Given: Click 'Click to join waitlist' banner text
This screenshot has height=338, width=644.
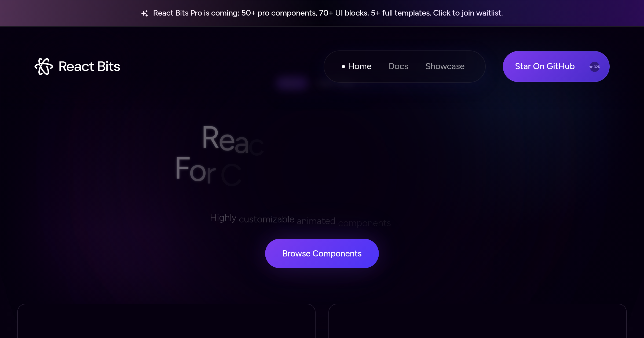Looking at the screenshot, I should (x=468, y=13).
